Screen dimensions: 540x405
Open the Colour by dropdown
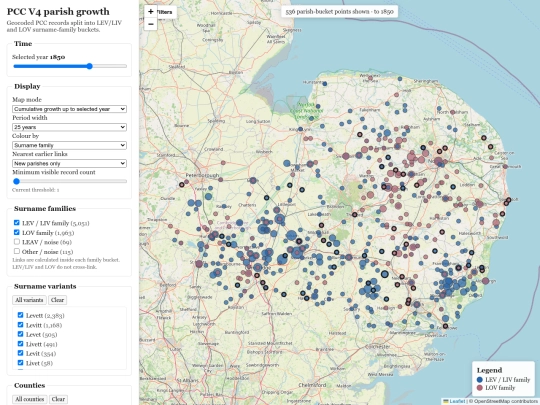pos(69,145)
